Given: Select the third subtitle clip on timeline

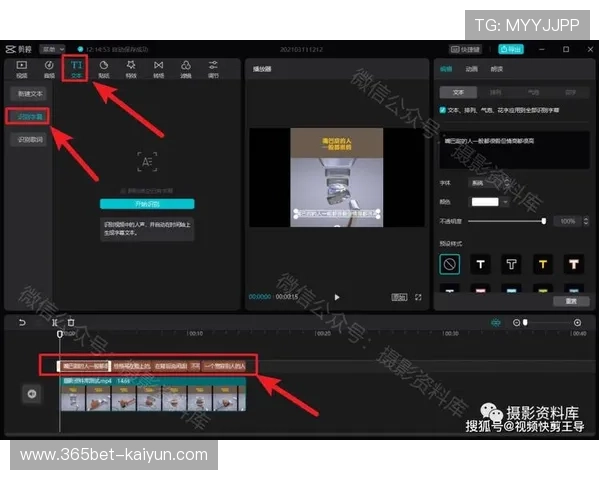Looking at the screenshot, I should [171, 366].
